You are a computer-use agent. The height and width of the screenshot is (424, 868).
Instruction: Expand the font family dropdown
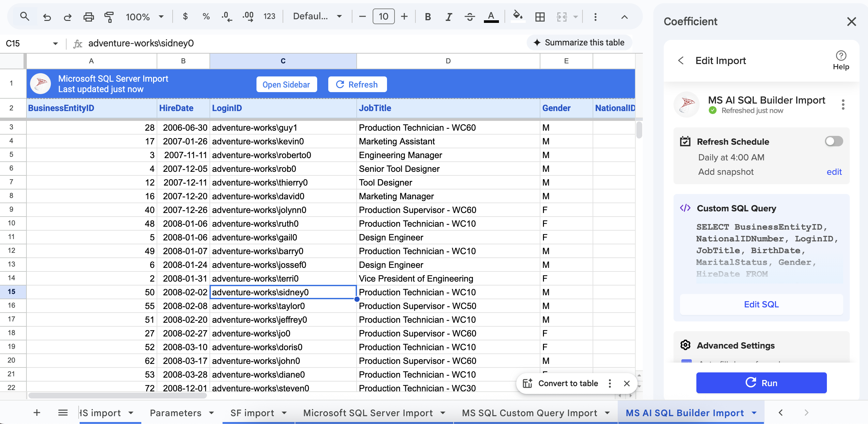point(317,16)
